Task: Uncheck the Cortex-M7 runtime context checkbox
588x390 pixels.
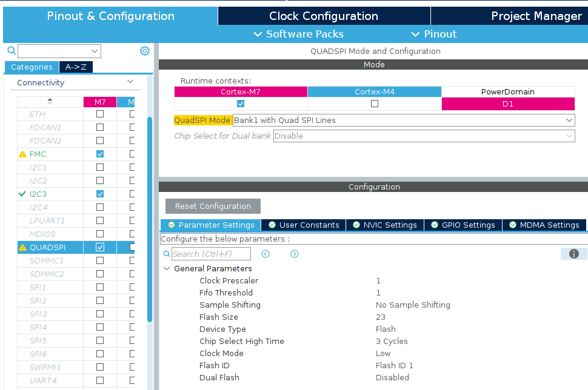Action: point(241,104)
